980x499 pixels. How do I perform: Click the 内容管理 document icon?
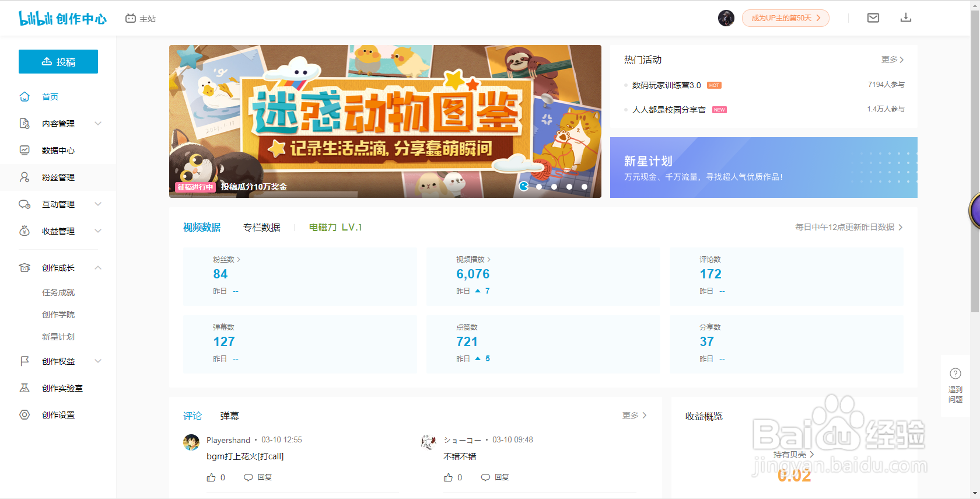coord(24,124)
